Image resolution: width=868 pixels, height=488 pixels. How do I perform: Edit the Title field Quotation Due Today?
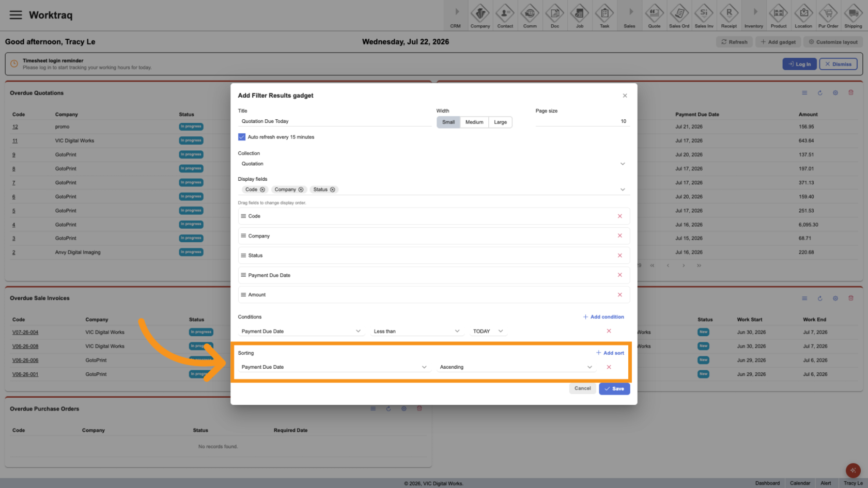pyautogui.click(x=334, y=121)
